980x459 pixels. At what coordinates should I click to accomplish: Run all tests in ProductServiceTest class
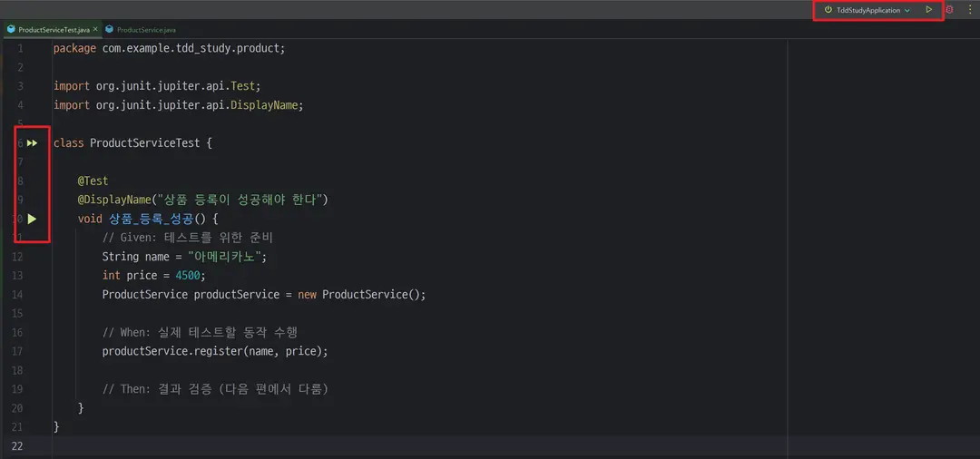point(32,143)
